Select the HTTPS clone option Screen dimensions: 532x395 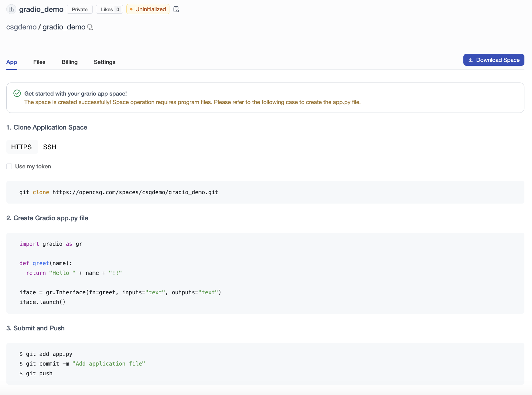pyautogui.click(x=22, y=147)
